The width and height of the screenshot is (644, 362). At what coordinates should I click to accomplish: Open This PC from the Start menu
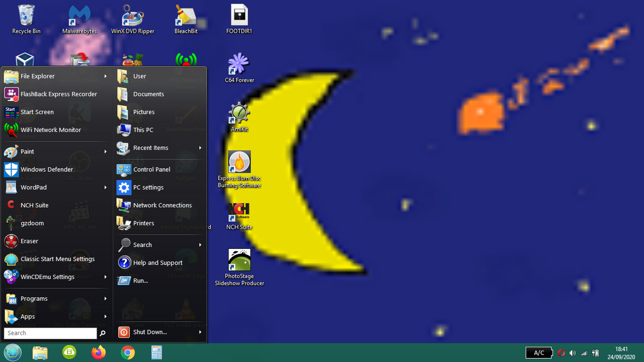[x=160, y=130]
